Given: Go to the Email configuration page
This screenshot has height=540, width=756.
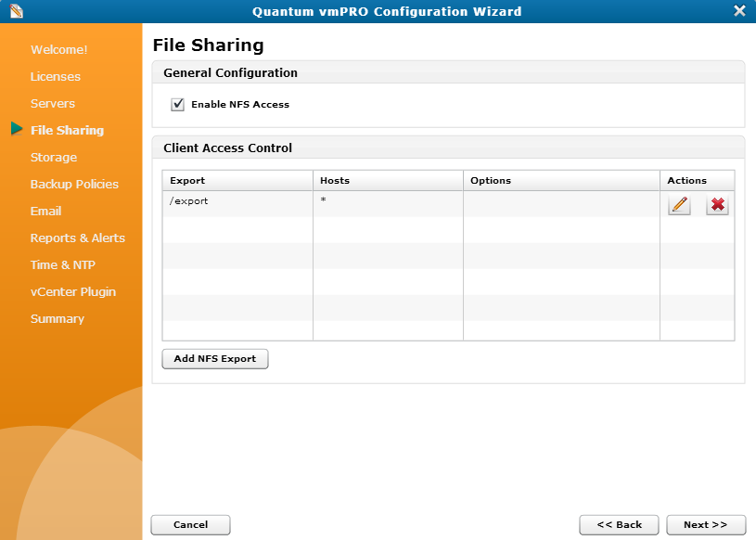Looking at the screenshot, I should coord(45,211).
